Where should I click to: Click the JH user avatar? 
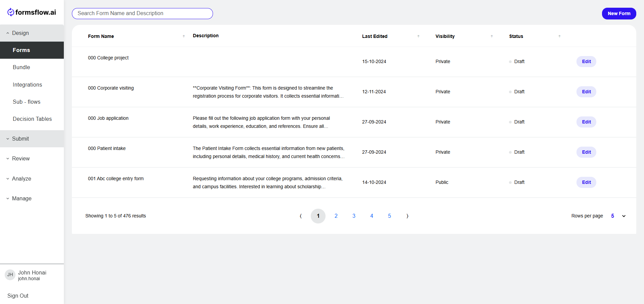click(x=10, y=275)
